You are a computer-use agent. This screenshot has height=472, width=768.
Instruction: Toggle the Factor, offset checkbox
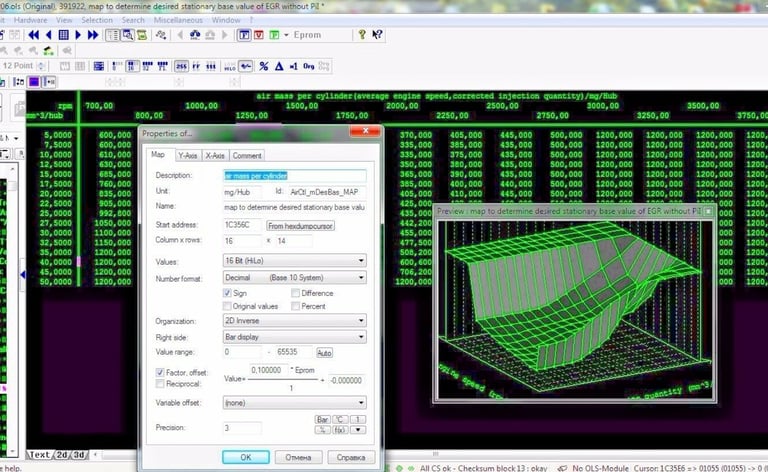[160, 373]
